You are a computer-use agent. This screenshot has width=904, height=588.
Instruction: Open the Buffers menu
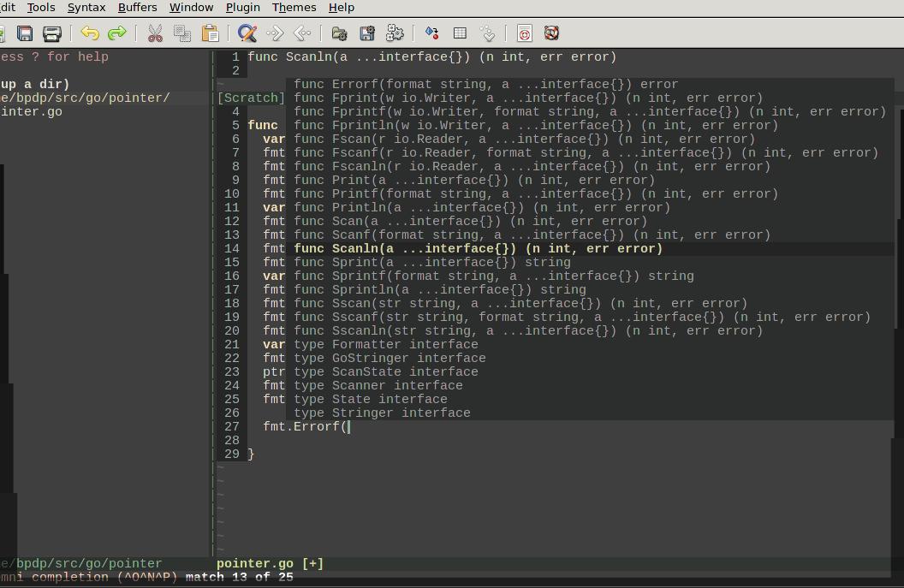137,8
